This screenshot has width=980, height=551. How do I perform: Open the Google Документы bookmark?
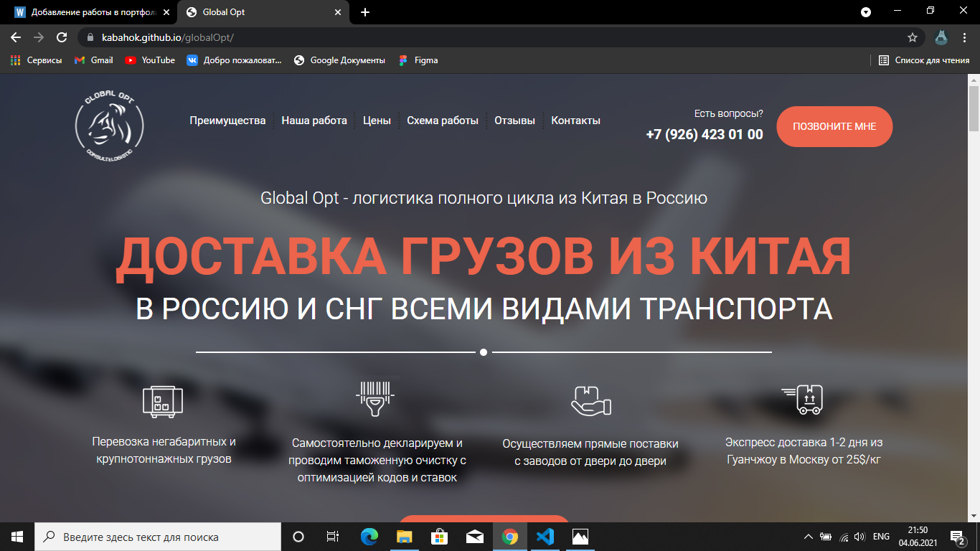coord(339,60)
